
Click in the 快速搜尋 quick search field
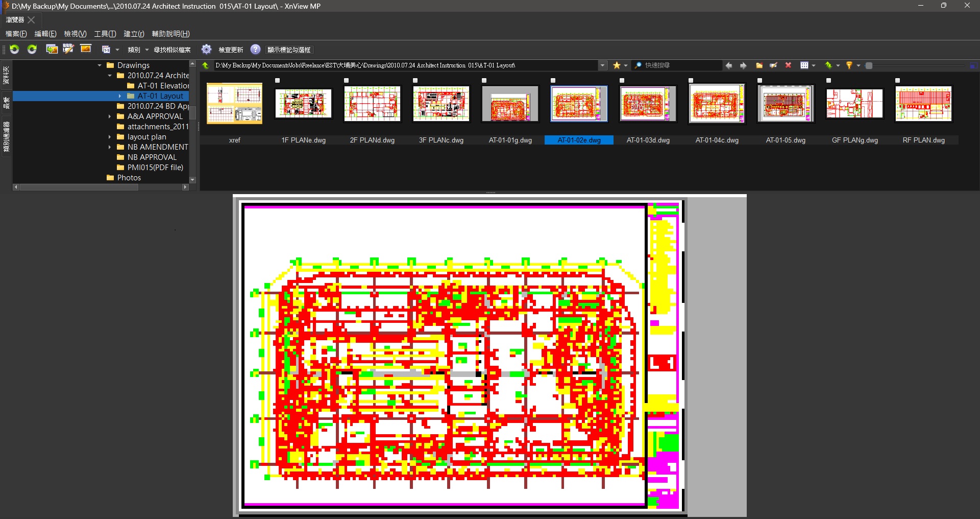(x=681, y=65)
